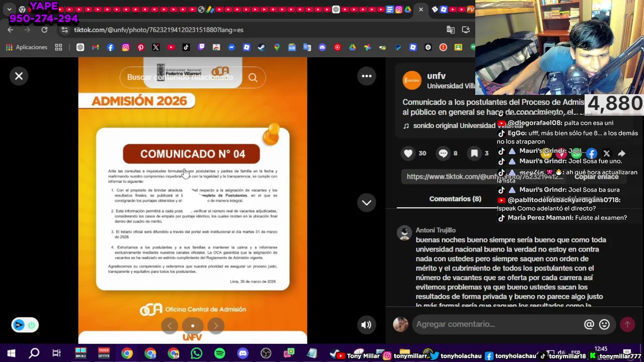The image size is (644, 362).
Task: Open the Messenger bookmark
Action: (231, 47)
